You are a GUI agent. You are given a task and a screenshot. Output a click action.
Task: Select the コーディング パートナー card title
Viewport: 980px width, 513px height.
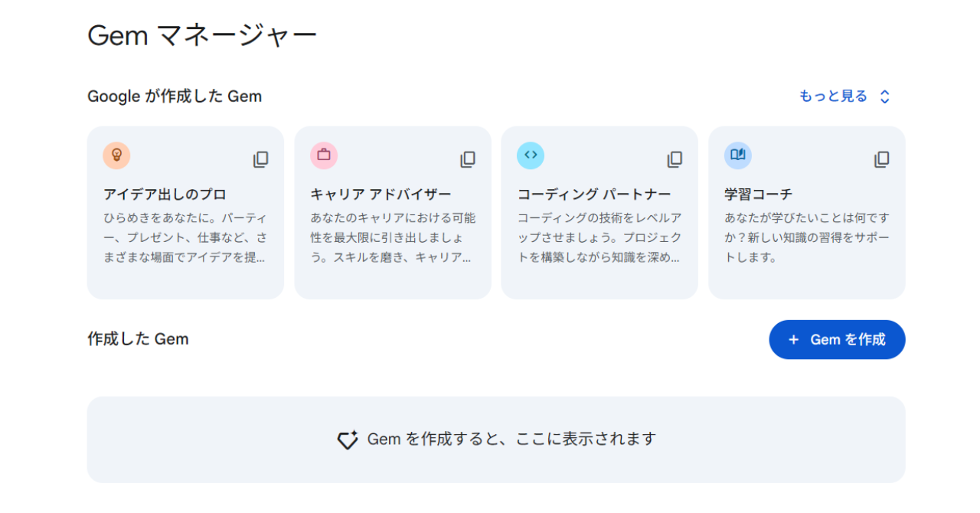click(593, 194)
